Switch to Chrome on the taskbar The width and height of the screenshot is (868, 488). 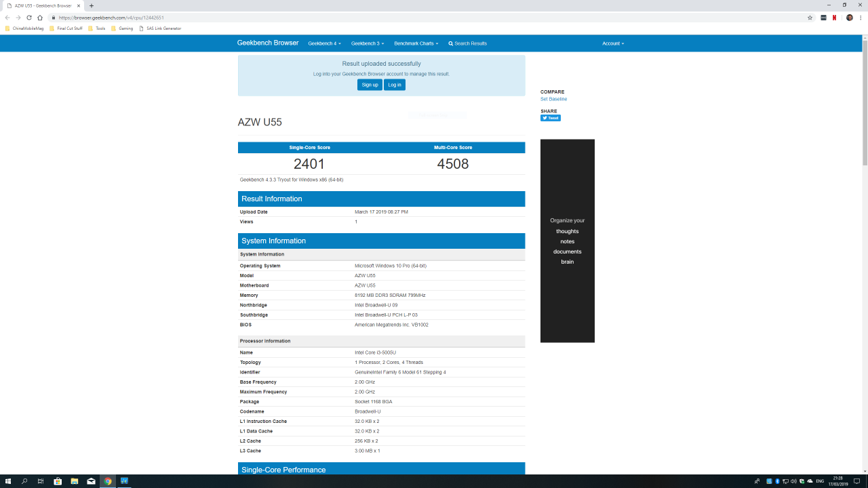[108, 481]
